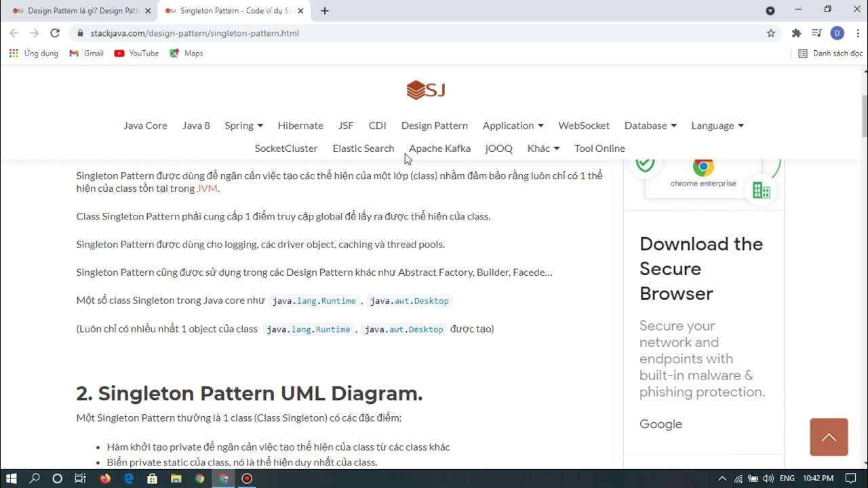The height and width of the screenshot is (488, 868).
Task: Expand the Application menu dropdown
Action: 513,125
